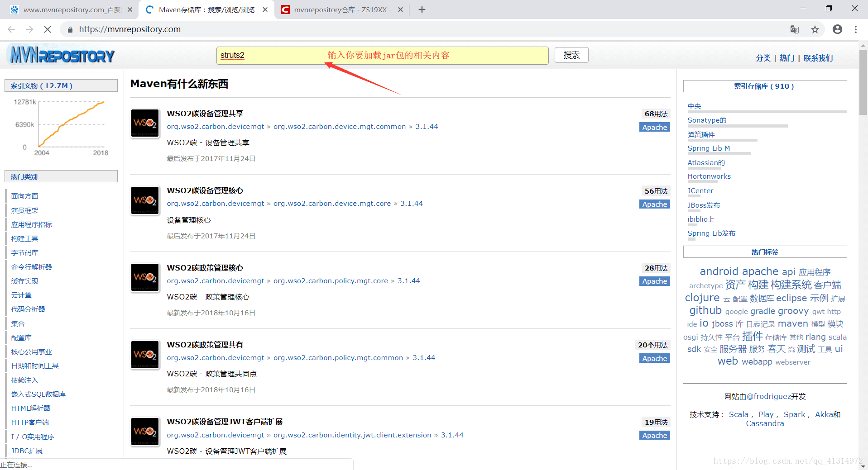The height and width of the screenshot is (470, 868).
Task: Bookmark this page with star icon
Action: point(815,29)
